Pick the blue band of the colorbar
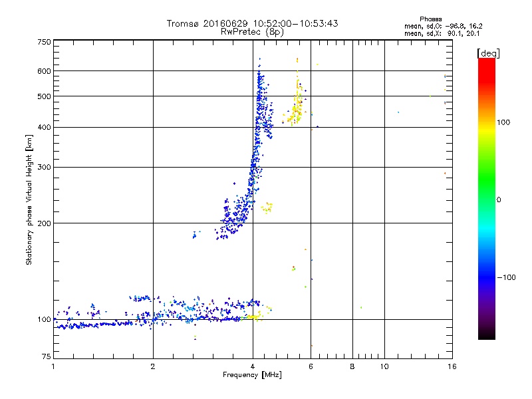 click(x=486, y=273)
